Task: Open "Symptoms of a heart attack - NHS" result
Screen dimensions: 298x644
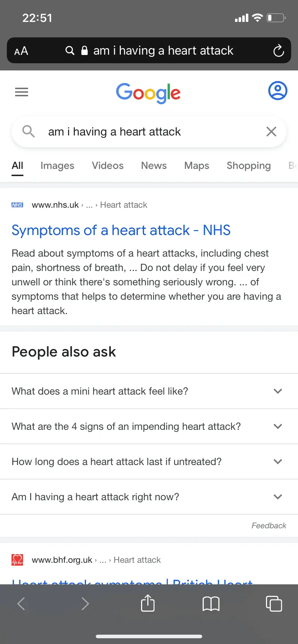Action: pos(121,230)
